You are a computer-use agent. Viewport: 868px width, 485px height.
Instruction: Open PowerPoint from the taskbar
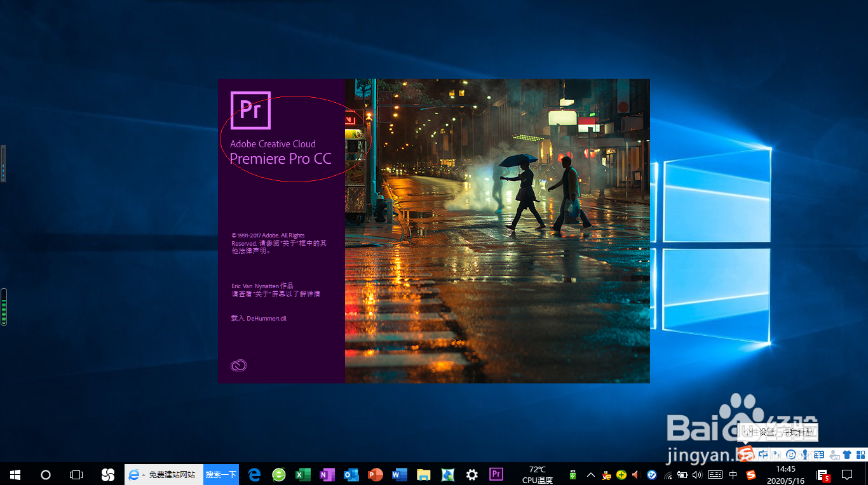(376, 474)
